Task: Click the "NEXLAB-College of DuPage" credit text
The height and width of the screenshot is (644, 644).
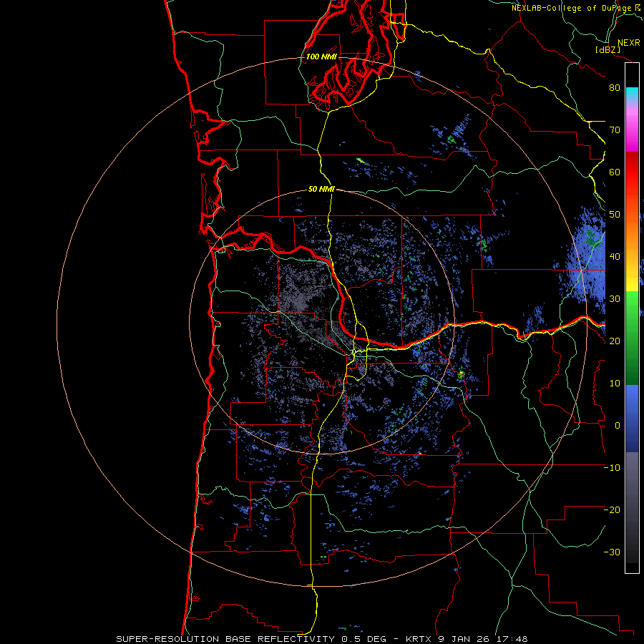Action: (x=572, y=8)
